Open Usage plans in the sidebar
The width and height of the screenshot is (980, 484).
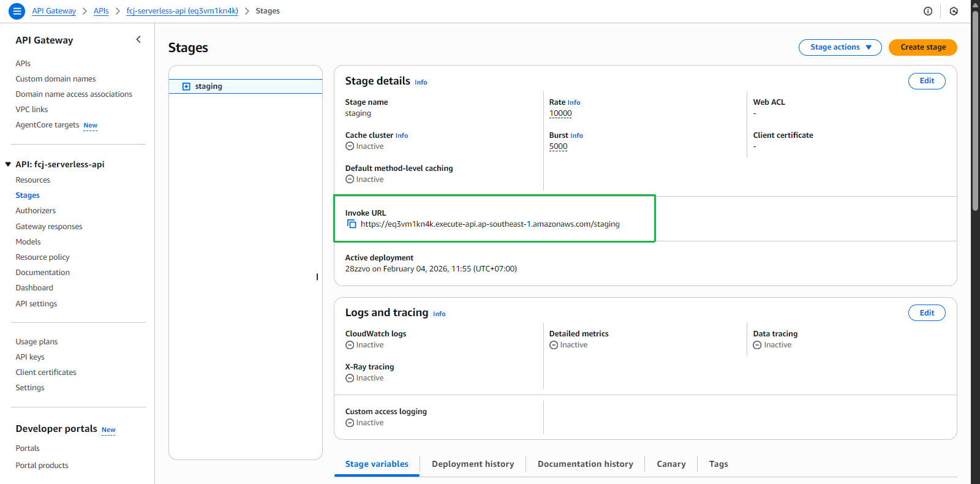(37, 342)
